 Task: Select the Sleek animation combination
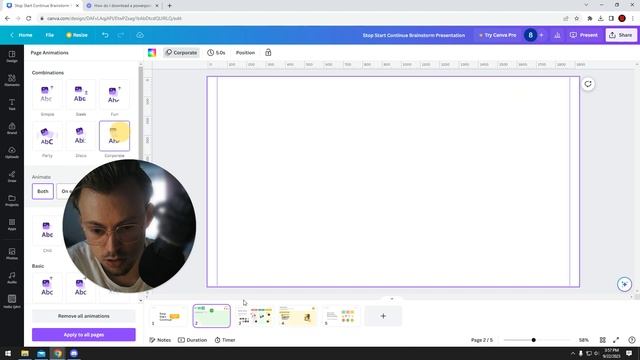tap(80, 95)
